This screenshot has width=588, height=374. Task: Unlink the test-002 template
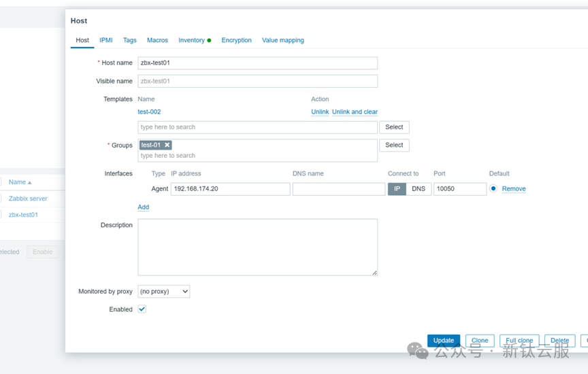click(320, 112)
